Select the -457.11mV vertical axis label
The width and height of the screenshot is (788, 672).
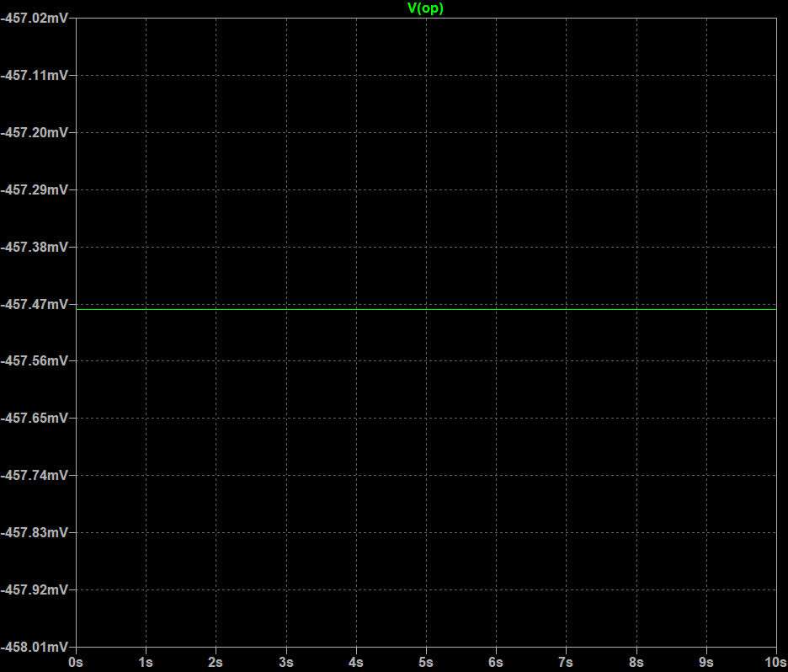click(x=35, y=75)
